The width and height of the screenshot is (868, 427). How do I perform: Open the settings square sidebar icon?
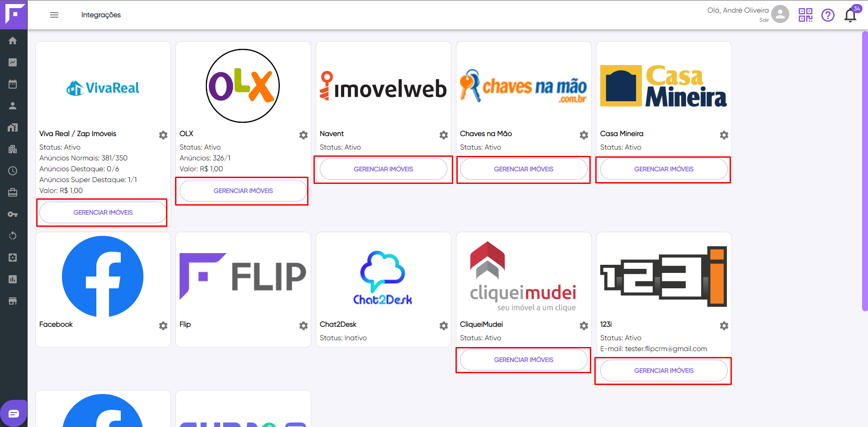(x=13, y=258)
